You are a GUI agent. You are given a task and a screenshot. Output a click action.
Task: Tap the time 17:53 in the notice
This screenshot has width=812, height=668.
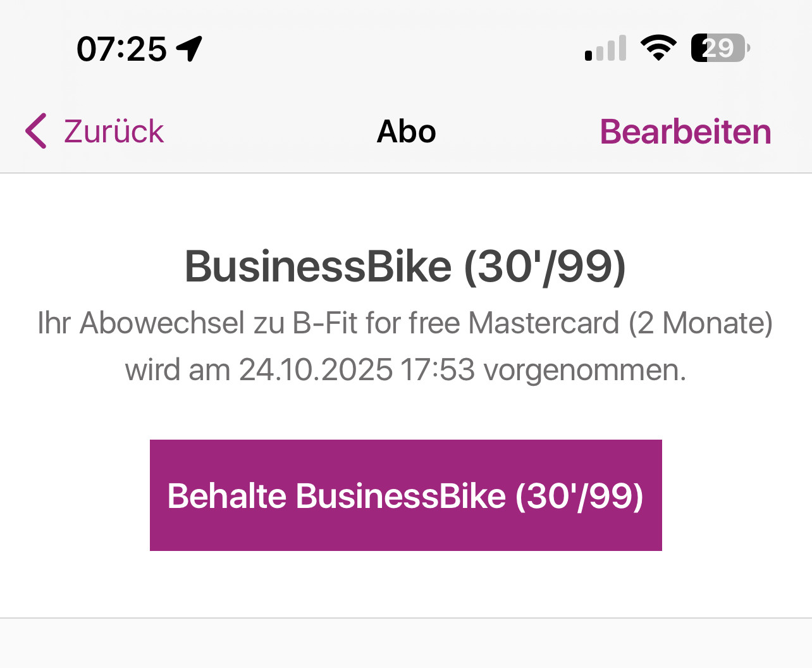(x=438, y=369)
